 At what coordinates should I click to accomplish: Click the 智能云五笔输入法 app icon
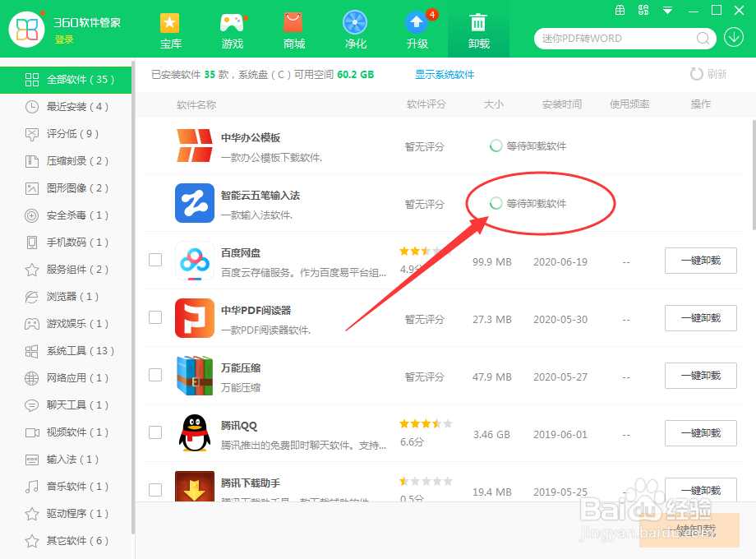tap(194, 202)
